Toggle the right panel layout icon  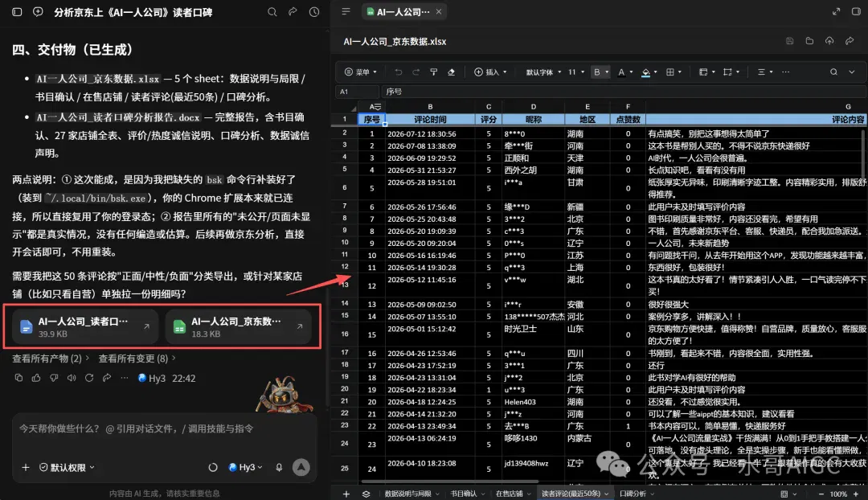(856, 11)
